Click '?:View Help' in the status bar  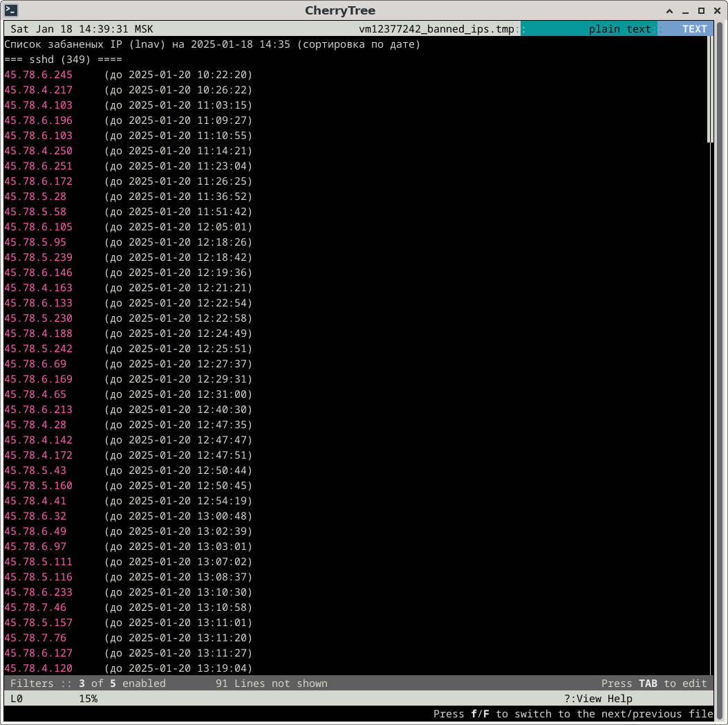point(598,699)
